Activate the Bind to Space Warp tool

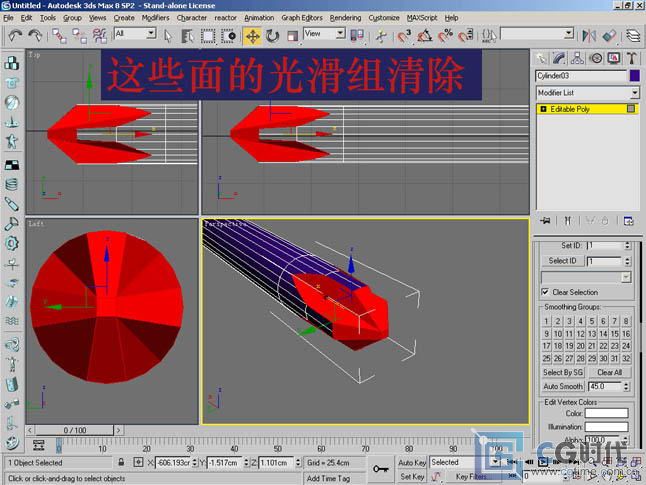coord(99,36)
